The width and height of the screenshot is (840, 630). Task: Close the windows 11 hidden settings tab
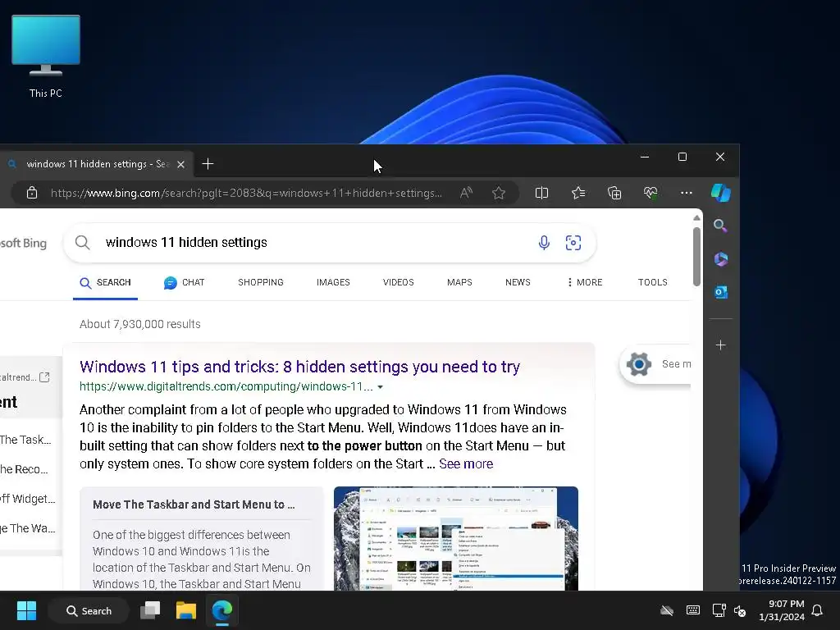(181, 164)
